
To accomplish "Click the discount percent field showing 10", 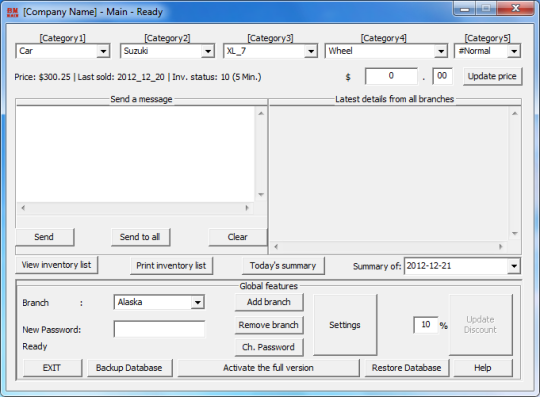I will [x=426, y=325].
